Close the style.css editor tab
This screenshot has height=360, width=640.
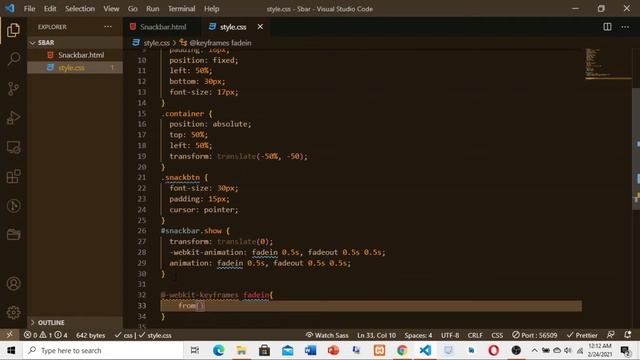tap(260, 27)
